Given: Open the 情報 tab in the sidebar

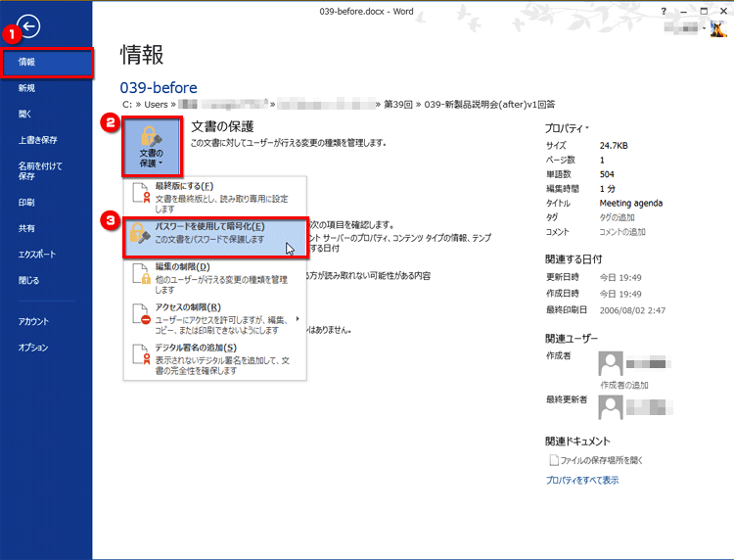Looking at the screenshot, I should [x=46, y=63].
